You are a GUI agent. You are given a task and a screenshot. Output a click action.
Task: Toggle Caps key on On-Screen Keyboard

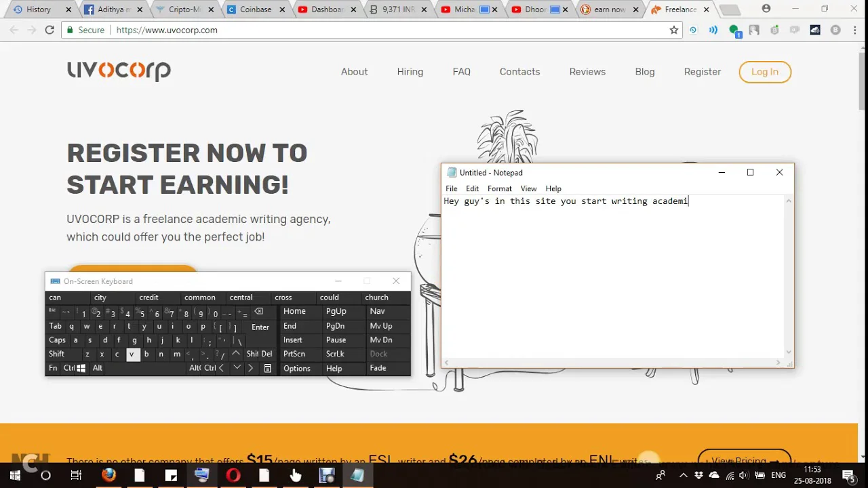pyautogui.click(x=57, y=340)
